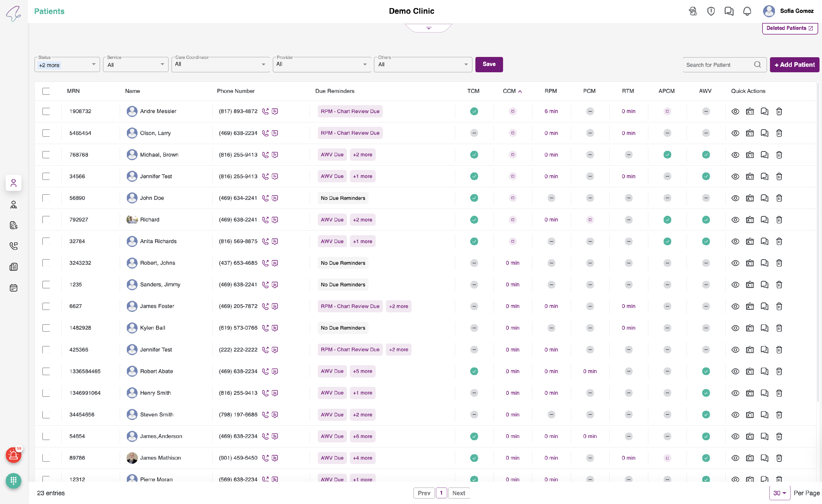The height and width of the screenshot is (504, 822).
Task: Click the delete trash icon for Olson, Larry
Action: 779,133
